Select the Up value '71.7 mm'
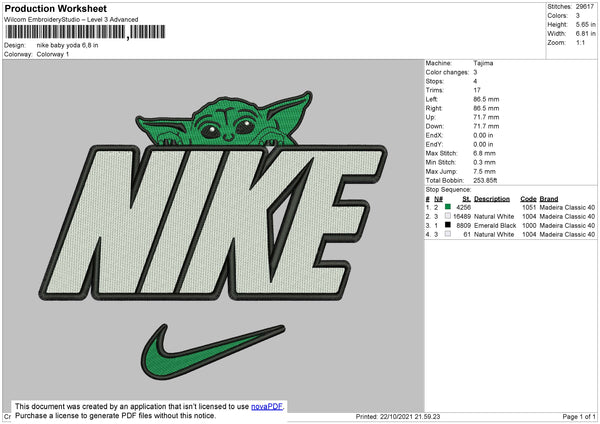600x424 pixels. (x=486, y=117)
